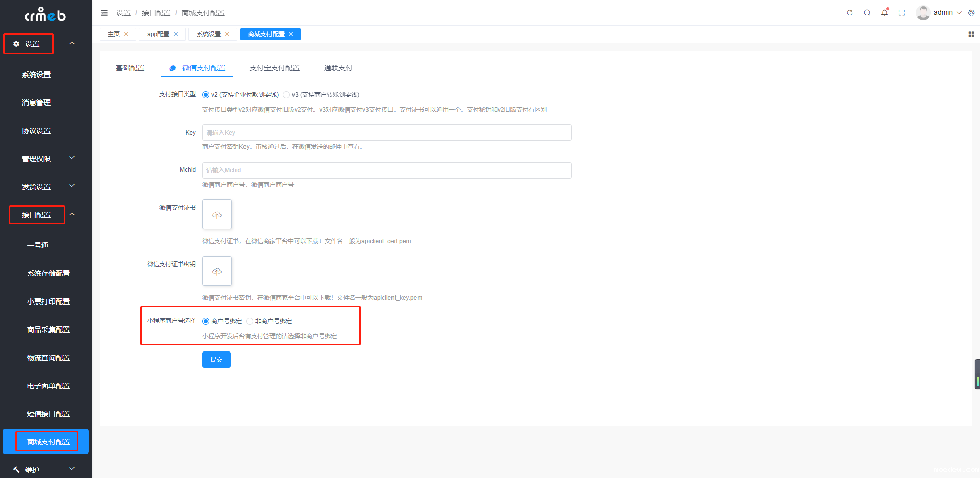Close the app配置 page tab
This screenshot has width=980, height=478.
coord(176,34)
